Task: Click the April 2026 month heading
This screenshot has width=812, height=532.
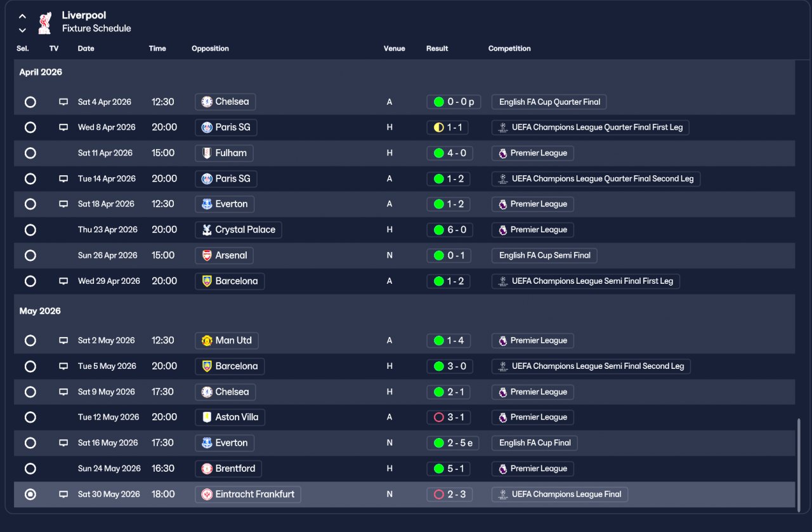Action: point(41,72)
